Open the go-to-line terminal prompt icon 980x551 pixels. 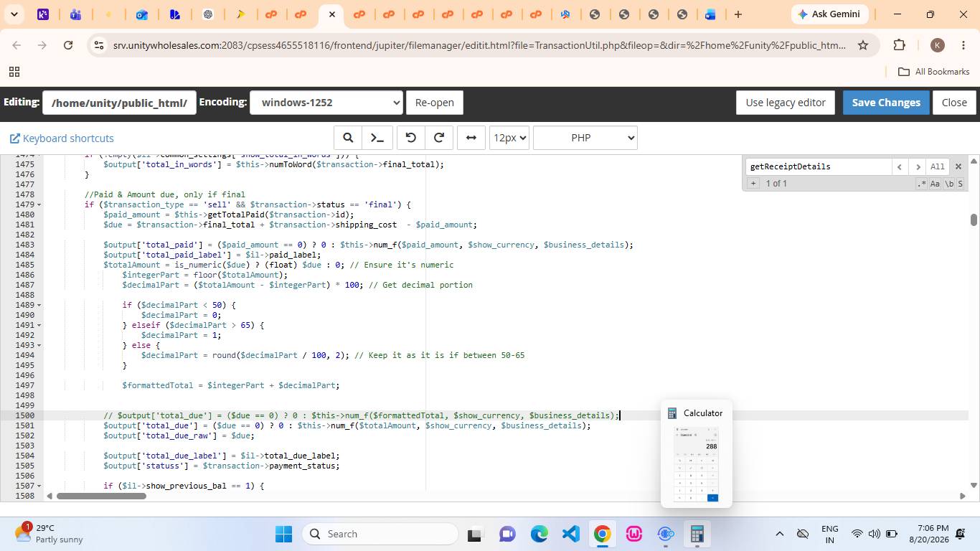pos(377,138)
